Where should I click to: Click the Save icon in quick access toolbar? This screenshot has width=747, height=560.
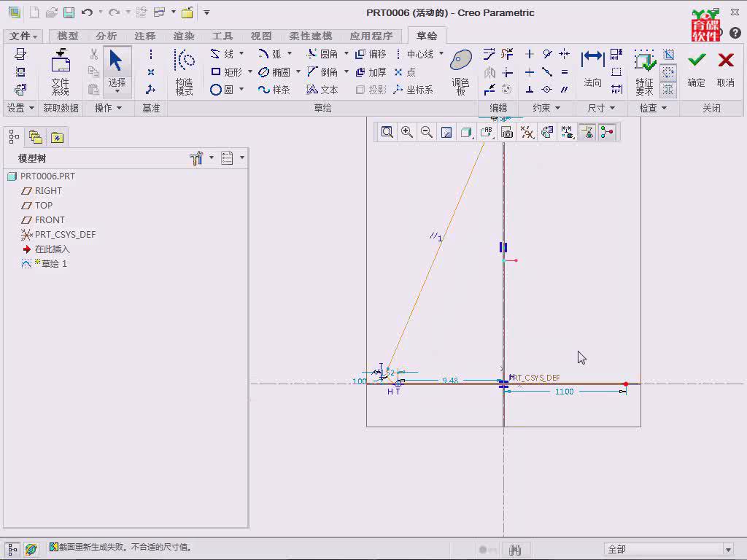click(x=69, y=12)
